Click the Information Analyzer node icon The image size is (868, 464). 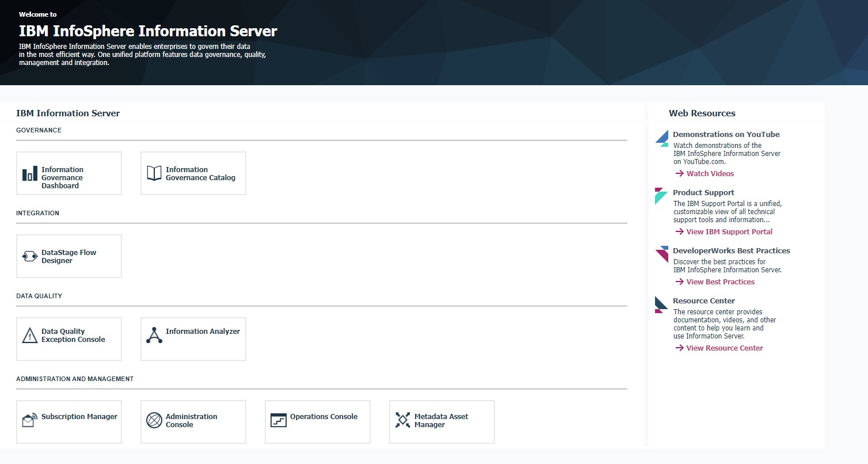154,336
